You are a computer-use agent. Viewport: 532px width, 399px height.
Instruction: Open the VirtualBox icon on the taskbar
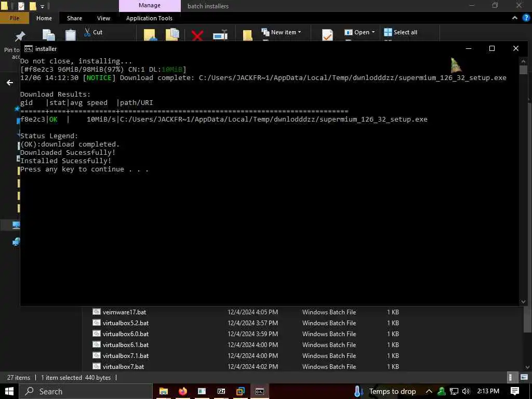[240, 391]
